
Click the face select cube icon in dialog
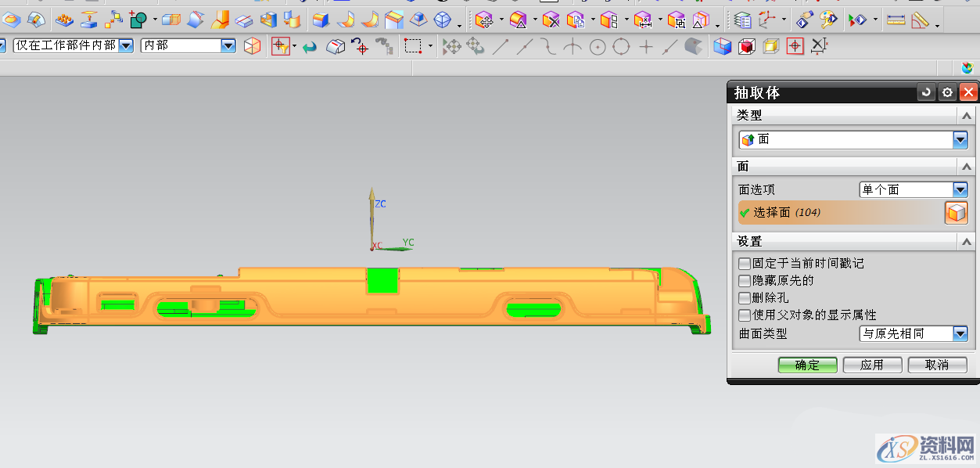pos(956,212)
